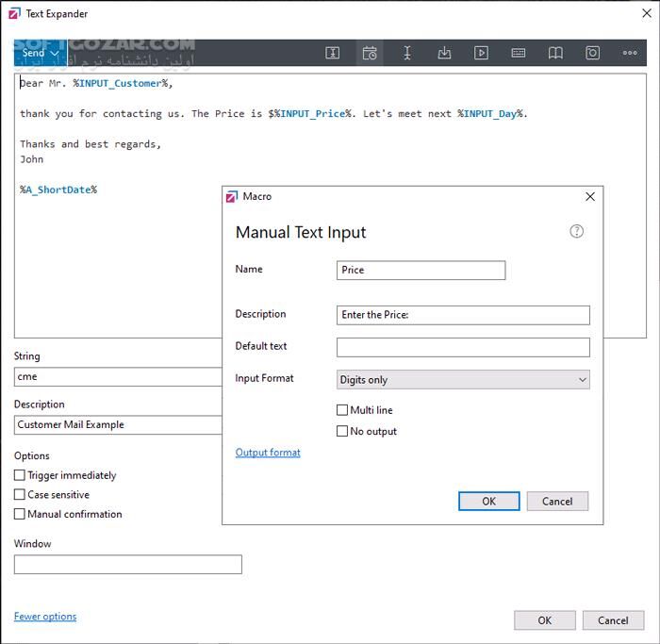The height and width of the screenshot is (644, 660).
Task: Click the camera-style icon in toolbar
Action: 592,54
